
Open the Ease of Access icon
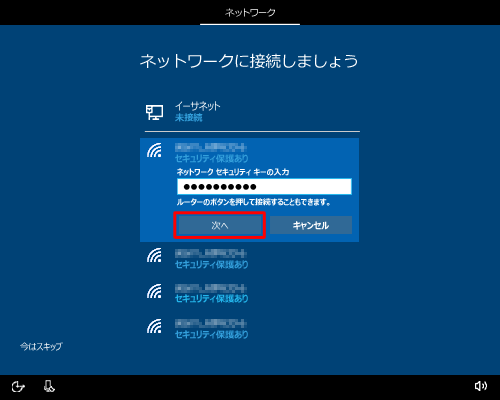[18, 387]
